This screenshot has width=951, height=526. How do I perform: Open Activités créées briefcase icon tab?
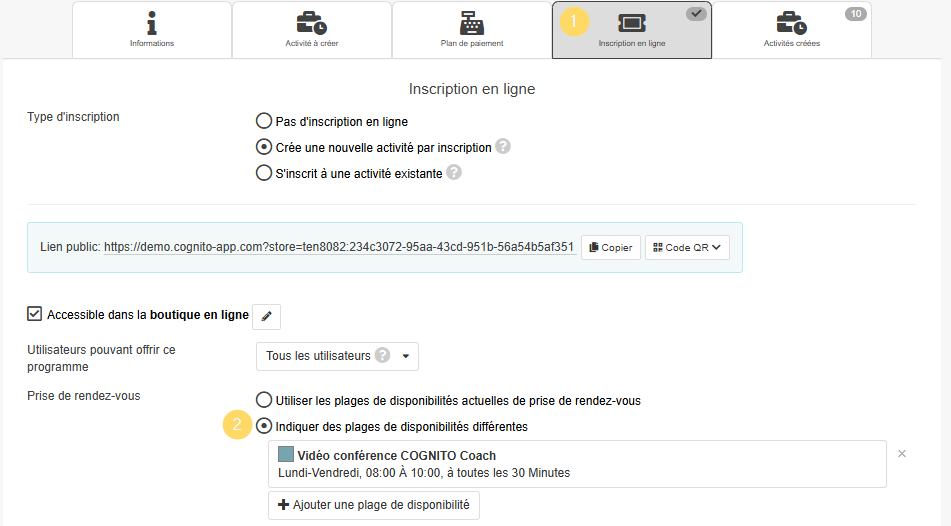791,23
